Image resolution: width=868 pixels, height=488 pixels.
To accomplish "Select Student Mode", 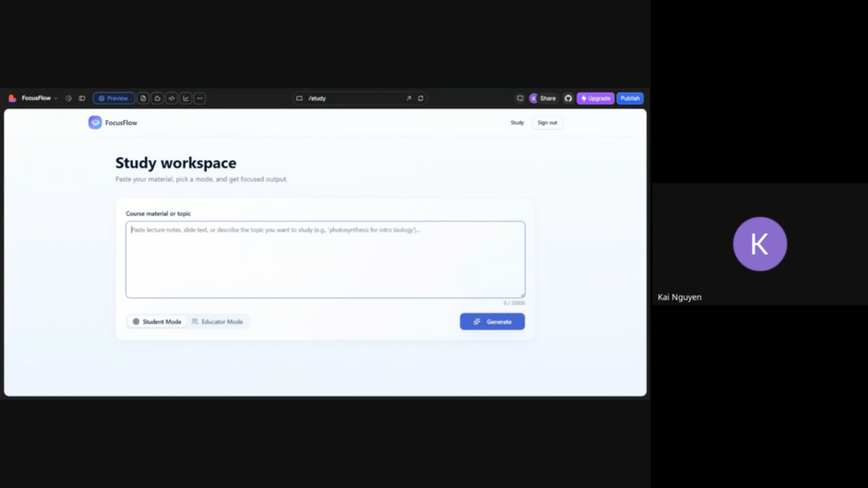I will 157,321.
